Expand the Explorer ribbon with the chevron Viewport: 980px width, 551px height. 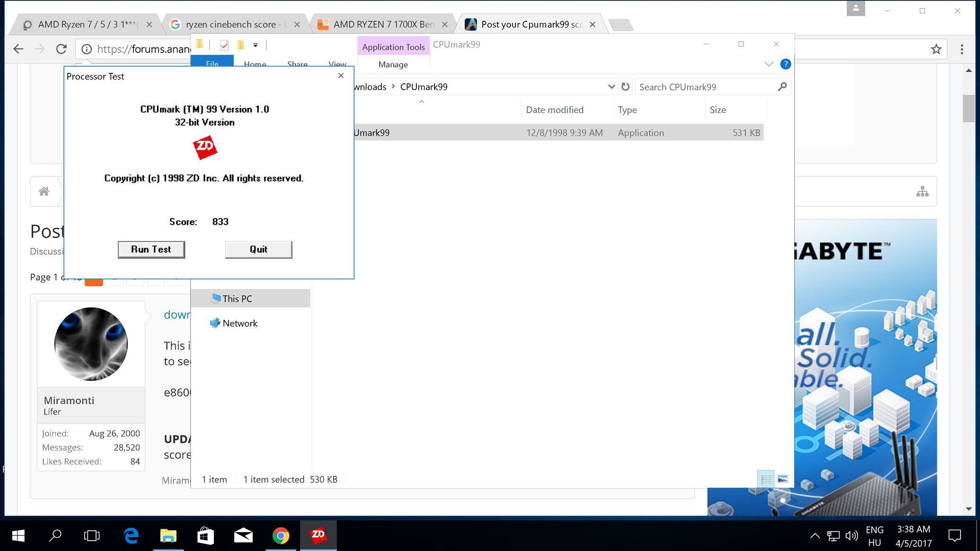click(769, 64)
